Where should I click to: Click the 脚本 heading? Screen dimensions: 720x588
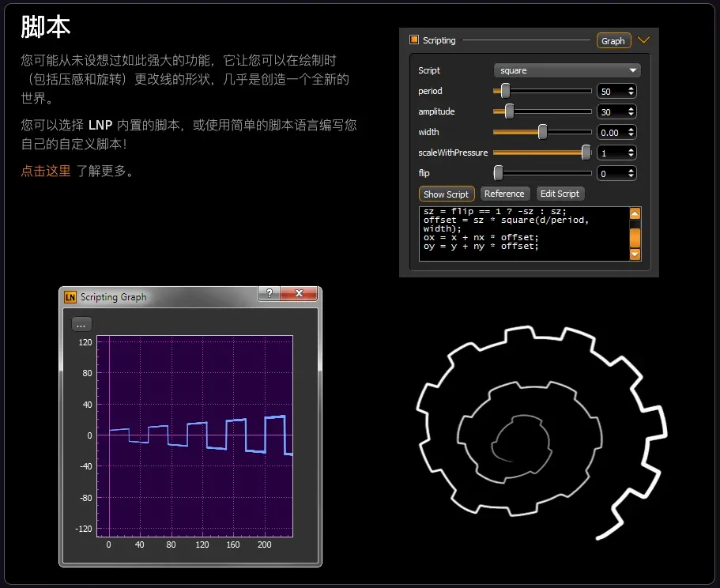tap(46, 26)
